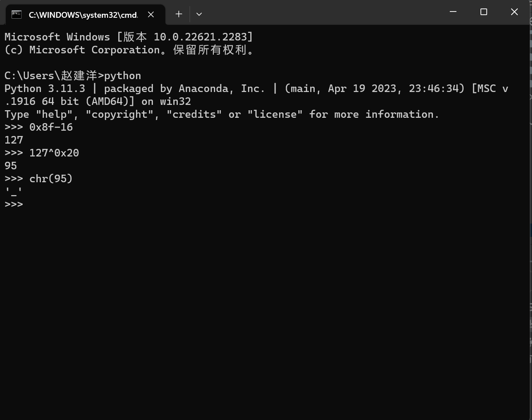Expand the new tab profile dropdown
The width and height of the screenshot is (532, 420).
[199, 14]
